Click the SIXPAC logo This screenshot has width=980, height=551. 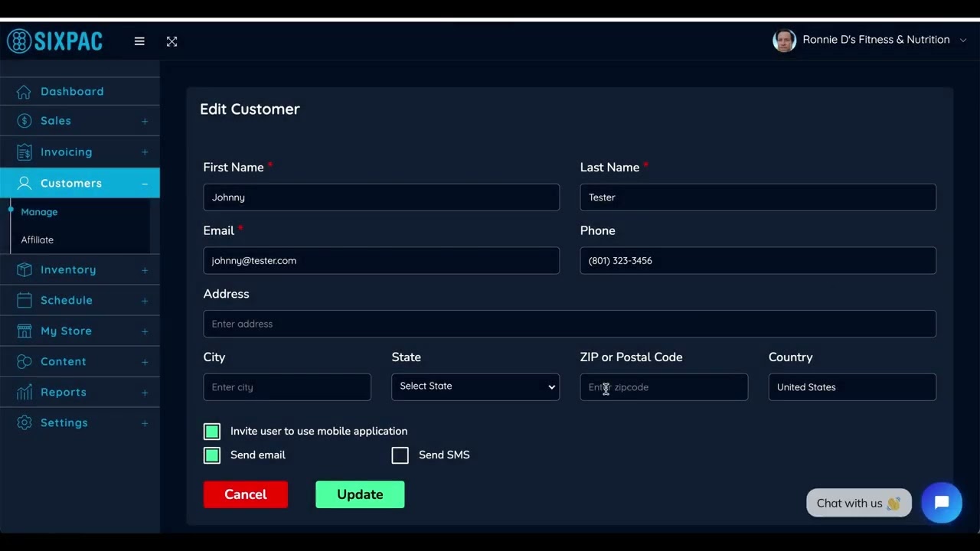click(x=54, y=41)
